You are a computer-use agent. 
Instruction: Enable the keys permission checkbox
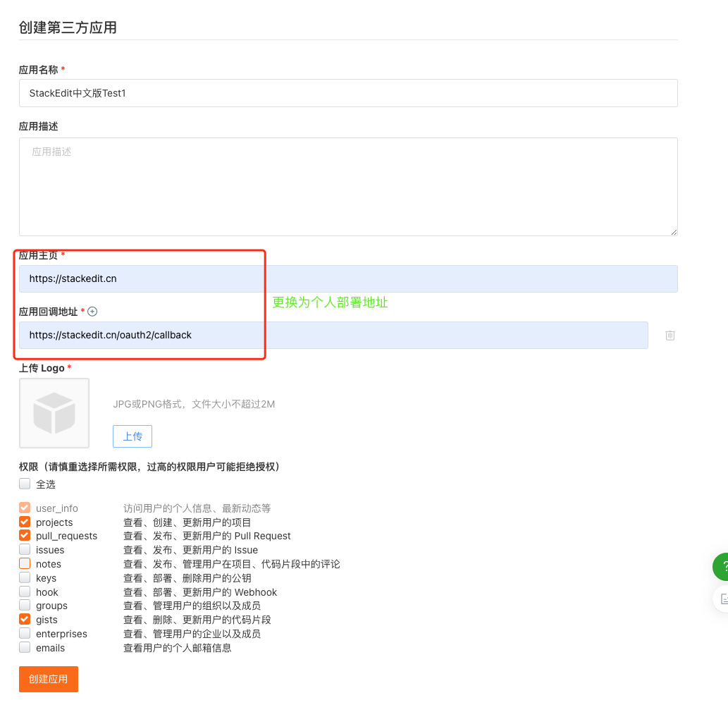pos(25,577)
